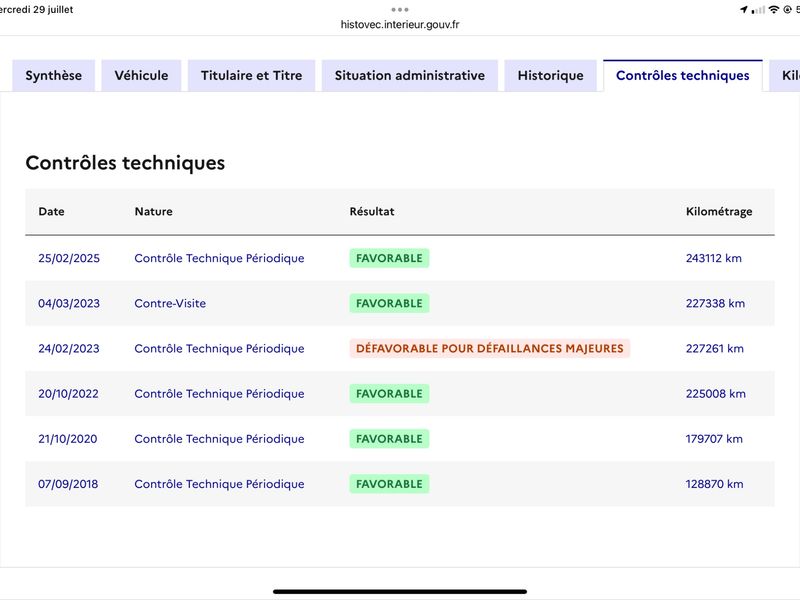Image resolution: width=800 pixels, height=600 pixels.
Task: Click the Kilométrage column header
Action: (x=719, y=211)
